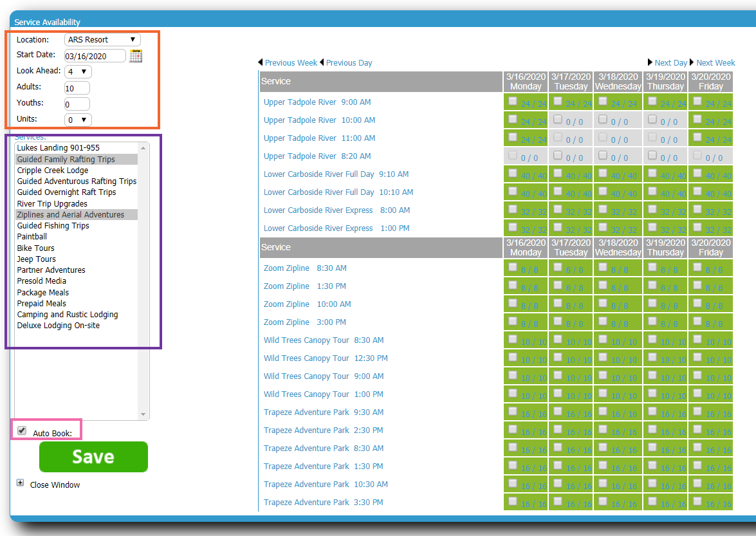Viewport: 756px width, 536px height.
Task: Click the services list scroll-down arrow
Action: (143, 414)
